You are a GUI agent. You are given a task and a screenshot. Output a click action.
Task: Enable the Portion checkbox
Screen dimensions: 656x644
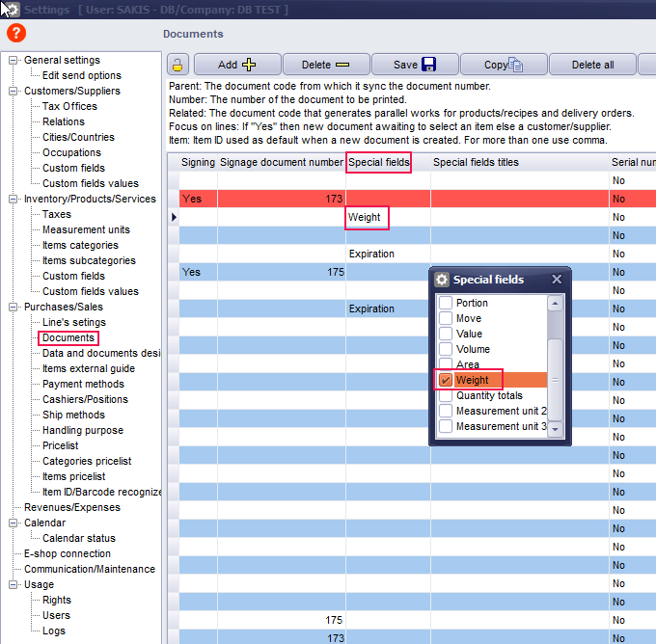[446, 303]
